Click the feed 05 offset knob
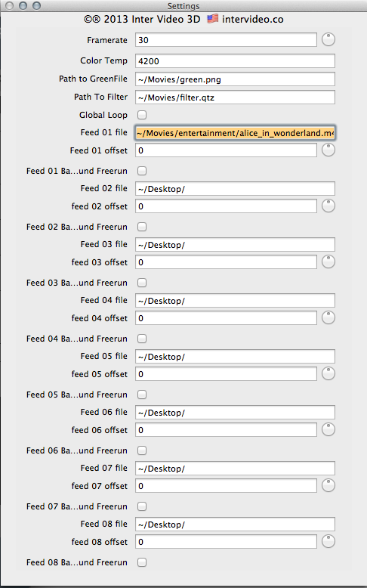Image resolution: width=367 pixels, height=588 pixels. [x=328, y=373]
